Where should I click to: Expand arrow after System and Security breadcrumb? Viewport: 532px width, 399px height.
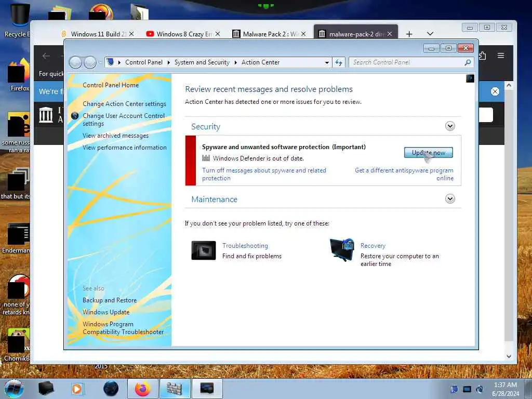pyautogui.click(x=235, y=62)
